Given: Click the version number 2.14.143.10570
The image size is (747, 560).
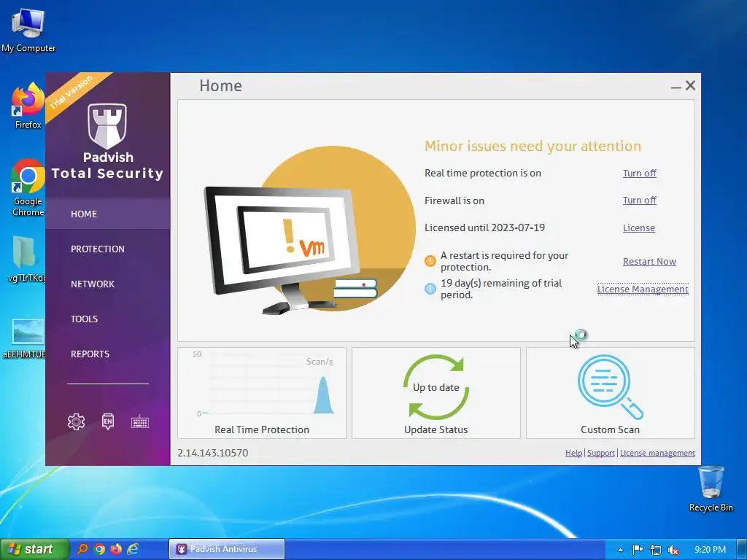Looking at the screenshot, I should (x=212, y=453).
